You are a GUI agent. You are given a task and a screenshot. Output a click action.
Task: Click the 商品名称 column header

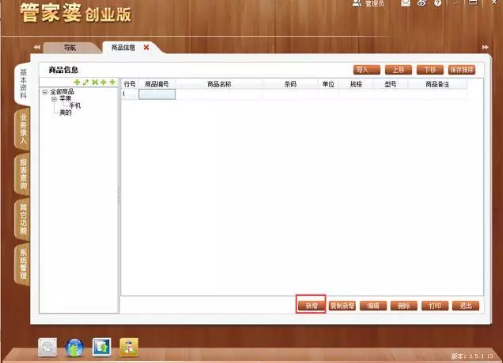[219, 84]
